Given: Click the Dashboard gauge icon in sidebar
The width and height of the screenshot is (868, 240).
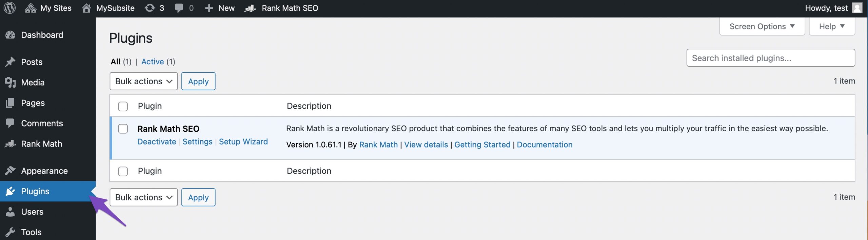Looking at the screenshot, I should pyautogui.click(x=10, y=35).
